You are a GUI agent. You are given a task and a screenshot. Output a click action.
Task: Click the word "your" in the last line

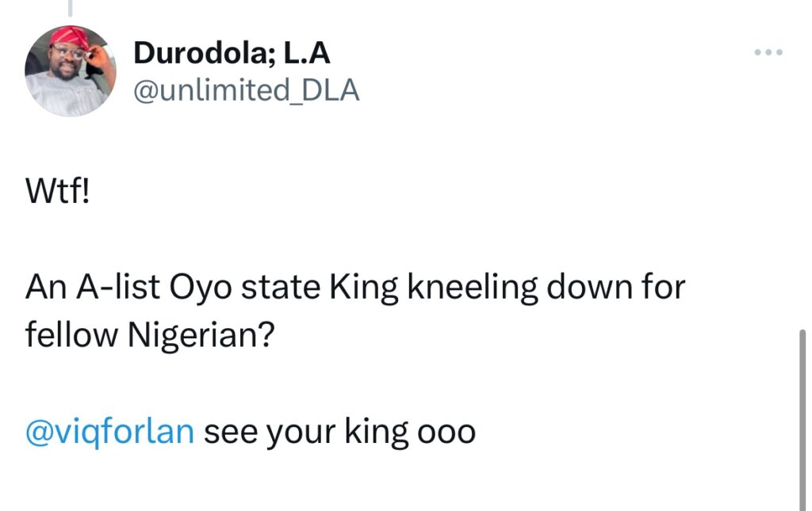coord(298,433)
